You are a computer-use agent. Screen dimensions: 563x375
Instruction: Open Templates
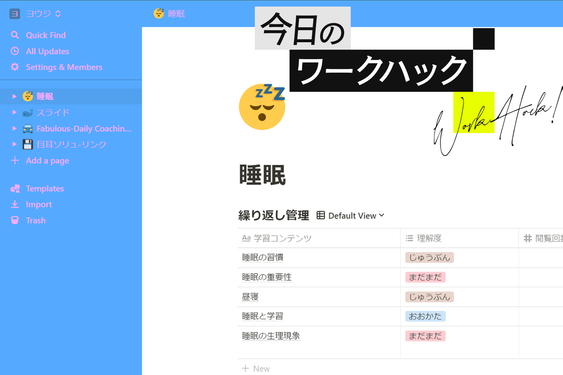pyautogui.click(x=45, y=189)
